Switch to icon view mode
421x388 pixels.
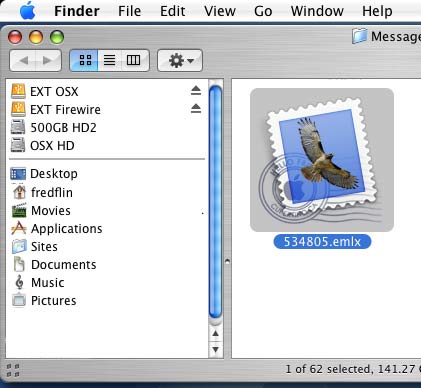84,60
